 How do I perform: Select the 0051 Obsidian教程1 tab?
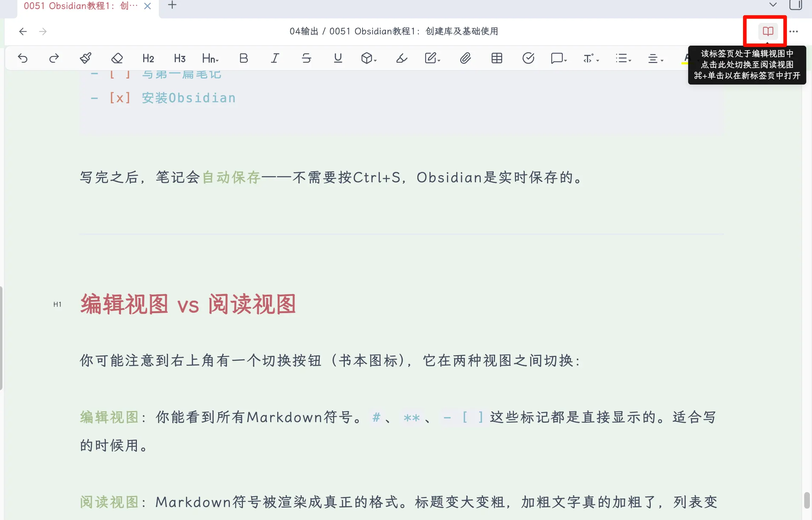[x=81, y=6]
